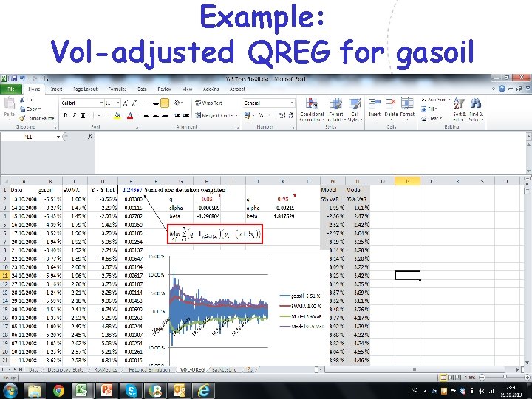The height and width of the screenshot is (399, 532).
Task: Open Internet Explorer from the taskbar
Action: click(204, 391)
